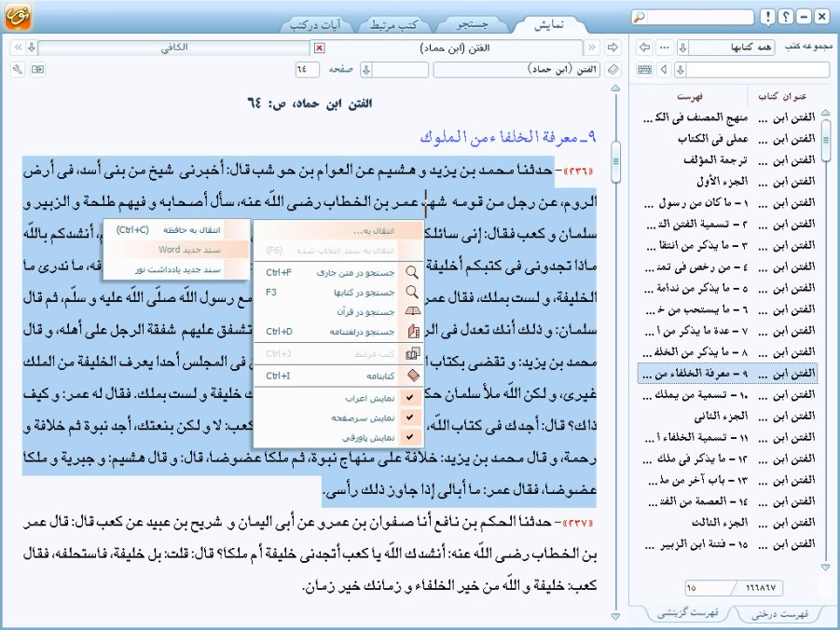Choose جستجو در متن جاری from context menu
The width and height of the screenshot is (840, 630).
tap(338, 273)
